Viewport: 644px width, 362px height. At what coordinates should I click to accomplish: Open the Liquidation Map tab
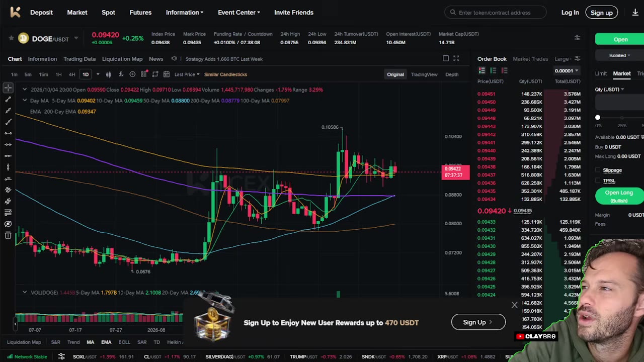point(122,59)
